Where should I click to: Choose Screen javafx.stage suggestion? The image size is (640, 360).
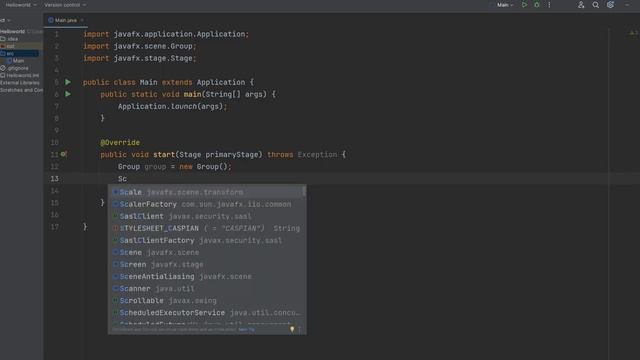207,264
